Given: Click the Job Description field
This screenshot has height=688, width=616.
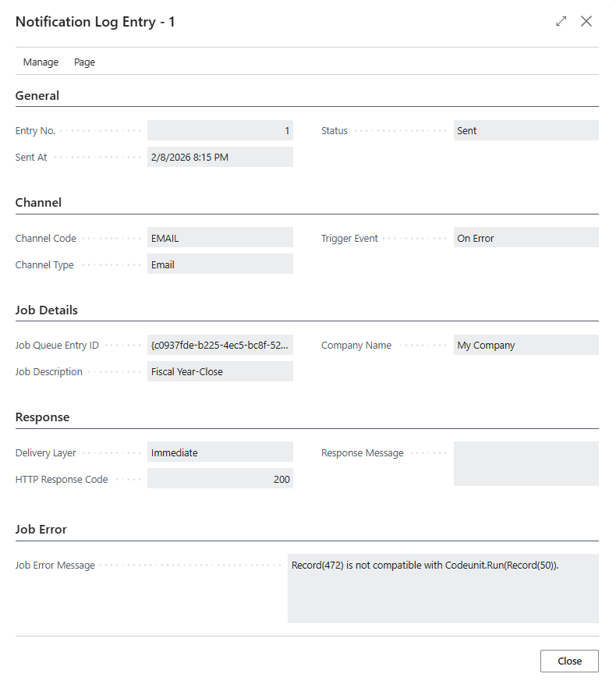Looking at the screenshot, I should [220, 372].
